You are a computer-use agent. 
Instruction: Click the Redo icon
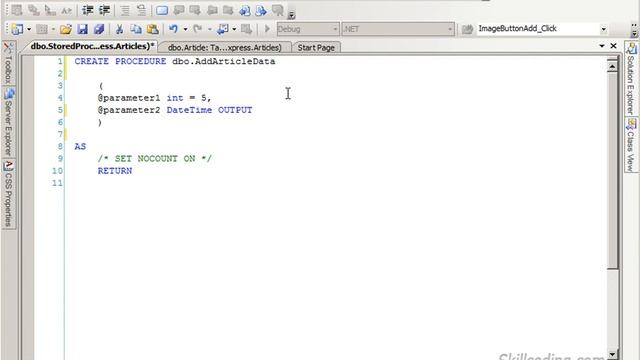(x=198, y=29)
